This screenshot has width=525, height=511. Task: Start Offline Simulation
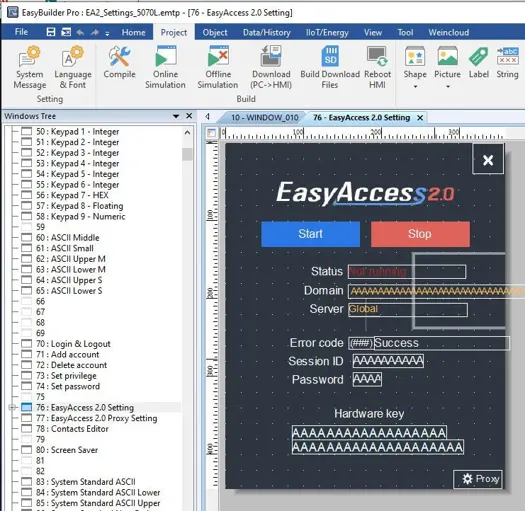[218, 68]
